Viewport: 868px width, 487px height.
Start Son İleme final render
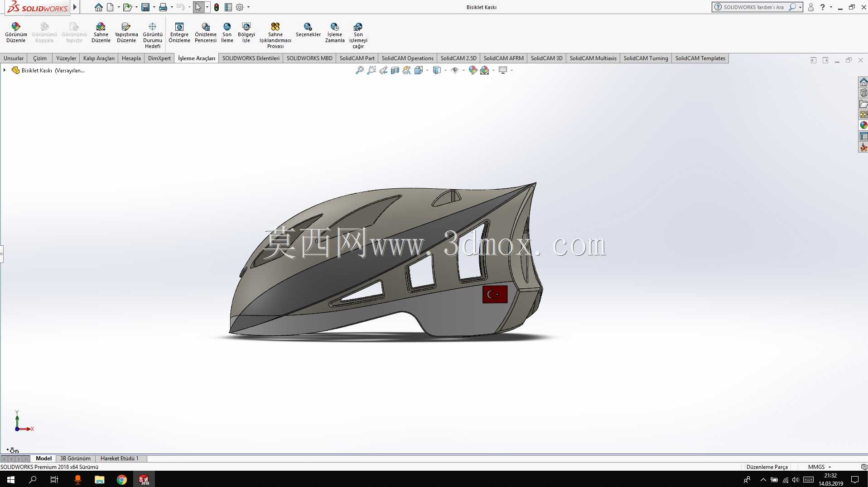[227, 33]
